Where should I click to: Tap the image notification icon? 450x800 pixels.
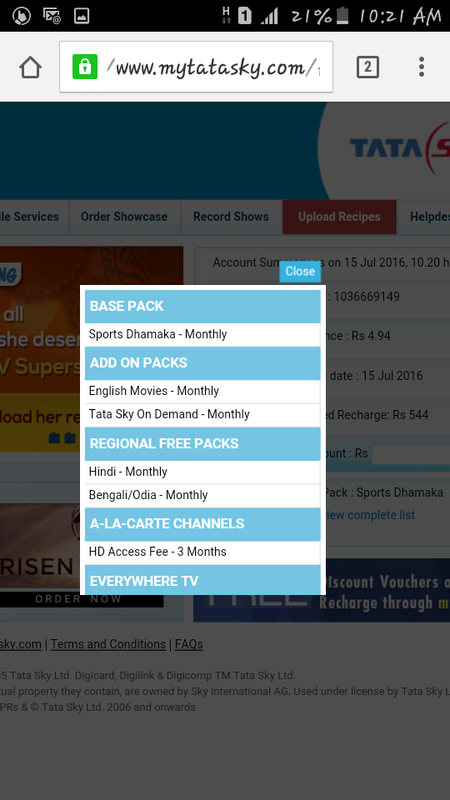tap(82, 16)
